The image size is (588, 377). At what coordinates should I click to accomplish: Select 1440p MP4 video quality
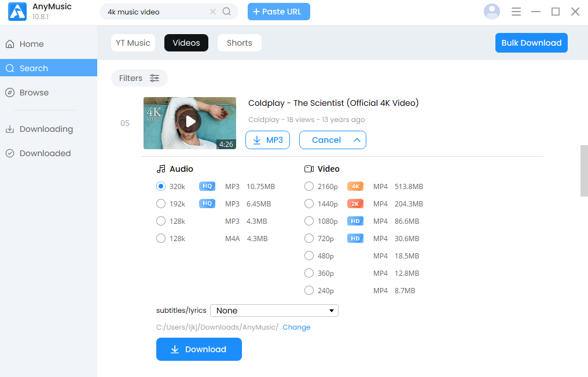(x=309, y=204)
